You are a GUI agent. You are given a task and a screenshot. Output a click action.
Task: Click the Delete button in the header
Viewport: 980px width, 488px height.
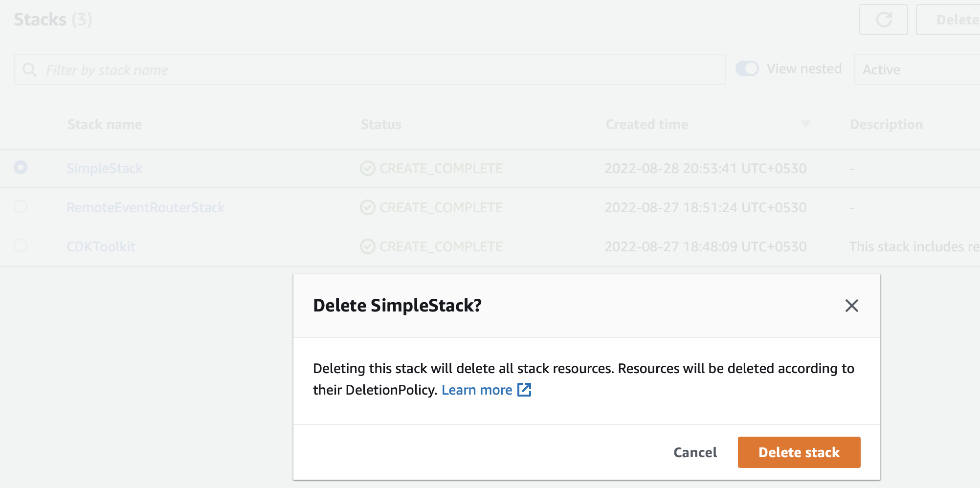949,20
